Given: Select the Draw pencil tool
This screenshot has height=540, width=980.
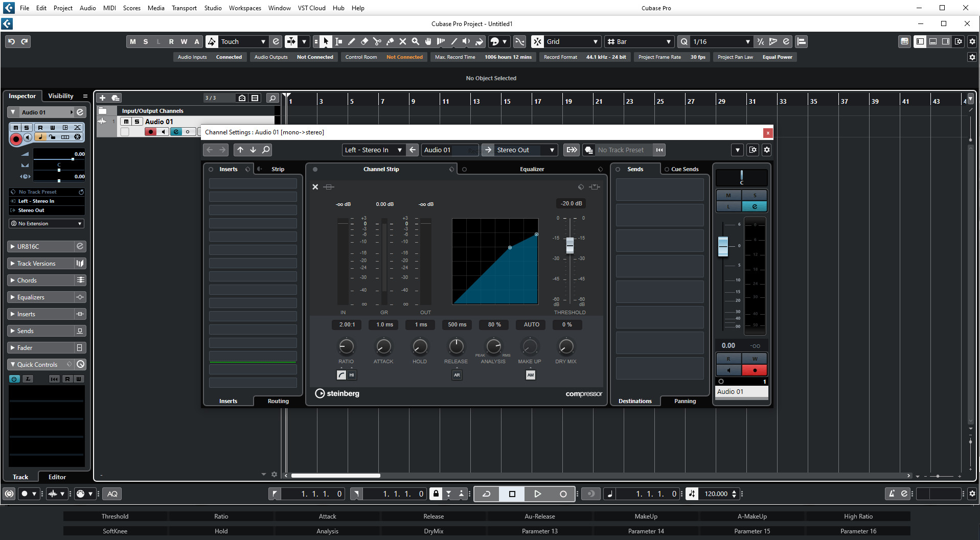Looking at the screenshot, I should click(x=352, y=42).
